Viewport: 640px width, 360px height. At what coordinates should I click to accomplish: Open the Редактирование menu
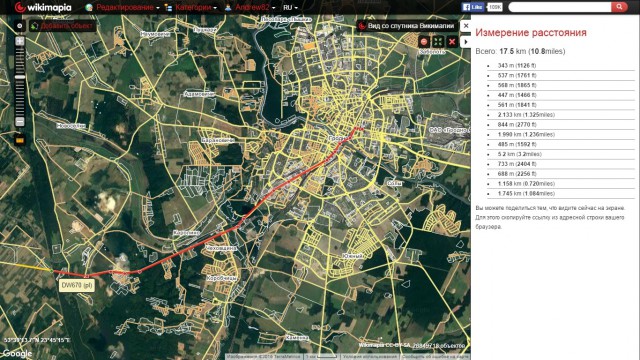[127, 7]
